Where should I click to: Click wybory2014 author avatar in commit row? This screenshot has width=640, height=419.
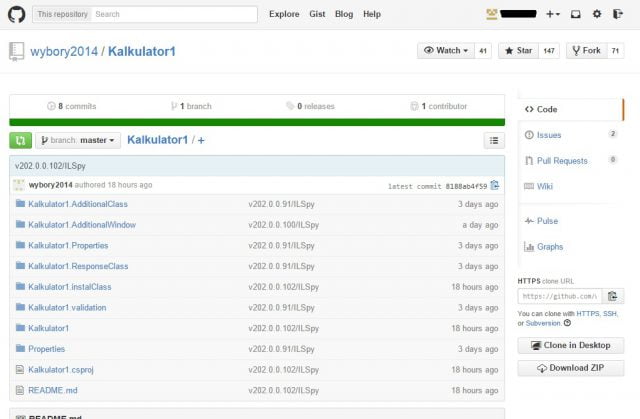coord(19,185)
